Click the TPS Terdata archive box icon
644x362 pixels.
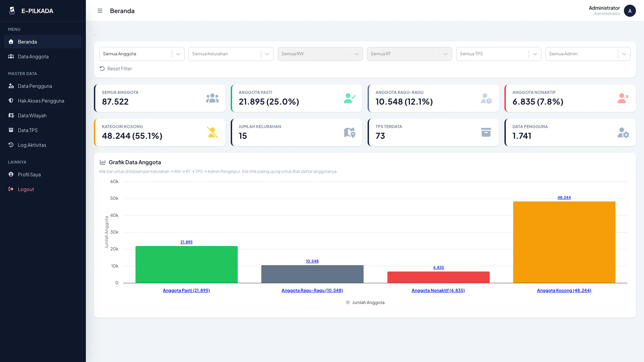coord(486,132)
